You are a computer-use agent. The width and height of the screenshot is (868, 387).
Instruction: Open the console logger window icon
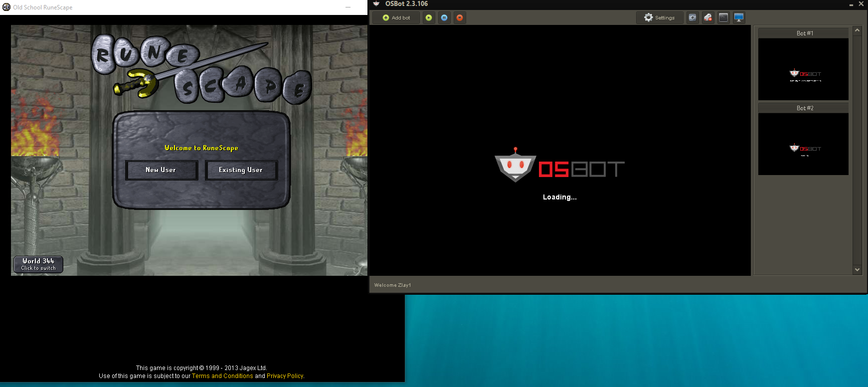723,17
